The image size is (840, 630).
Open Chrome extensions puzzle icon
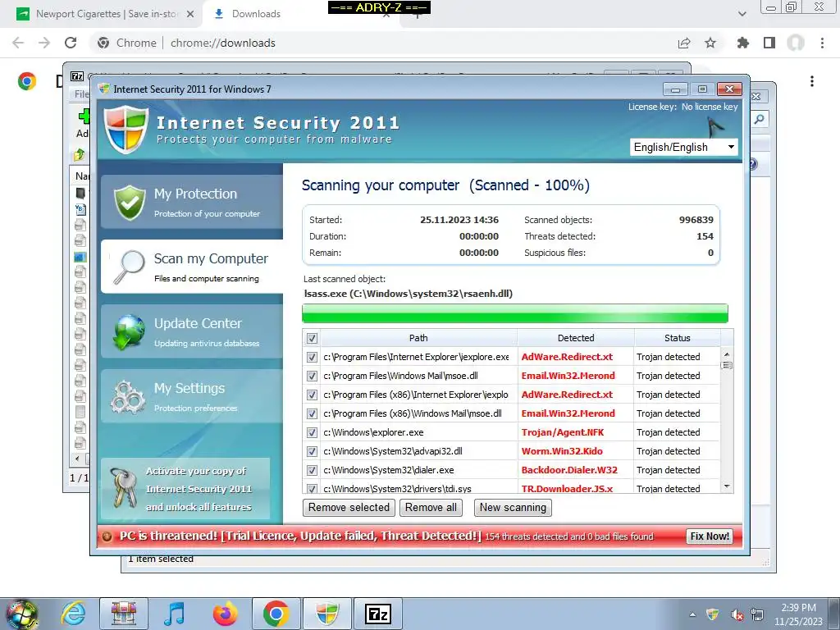pos(742,43)
